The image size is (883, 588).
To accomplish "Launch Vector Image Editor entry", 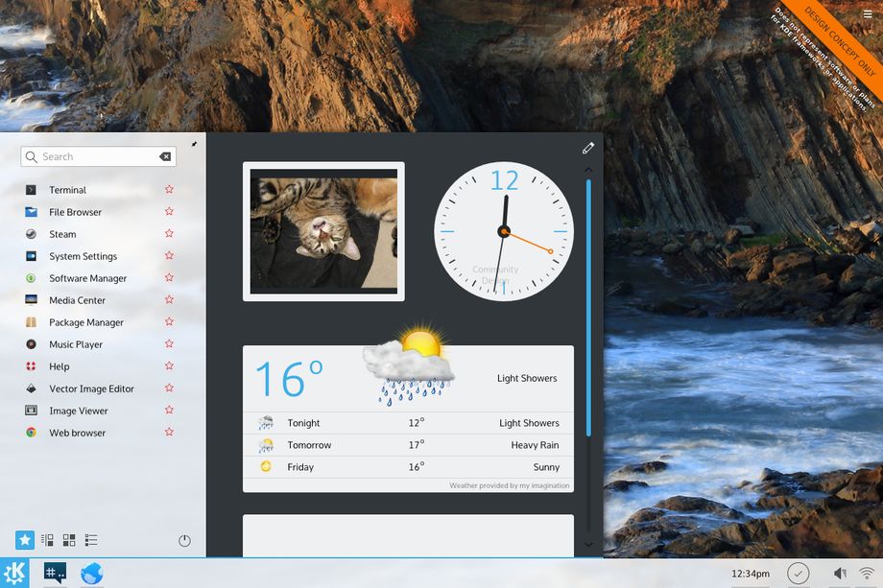I will pyautogui.click(x=91, y=388).
